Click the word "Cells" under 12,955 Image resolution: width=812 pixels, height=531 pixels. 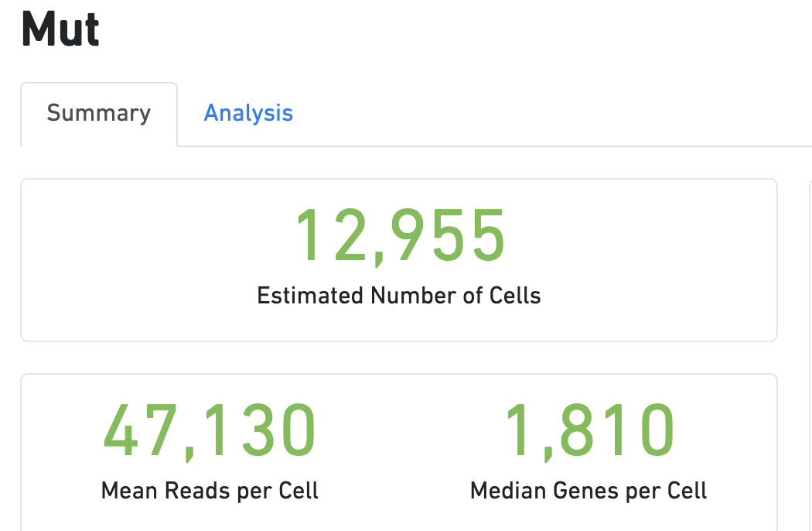516,296
